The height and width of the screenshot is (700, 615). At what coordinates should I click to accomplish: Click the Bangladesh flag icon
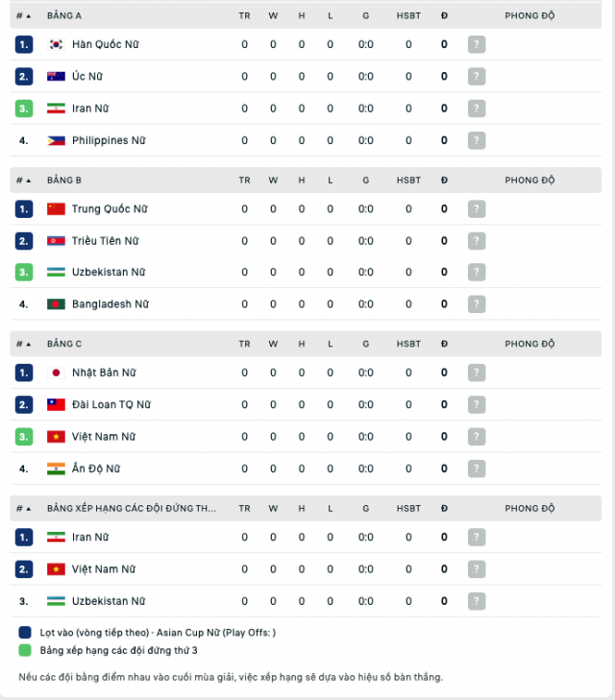(56, 304)
